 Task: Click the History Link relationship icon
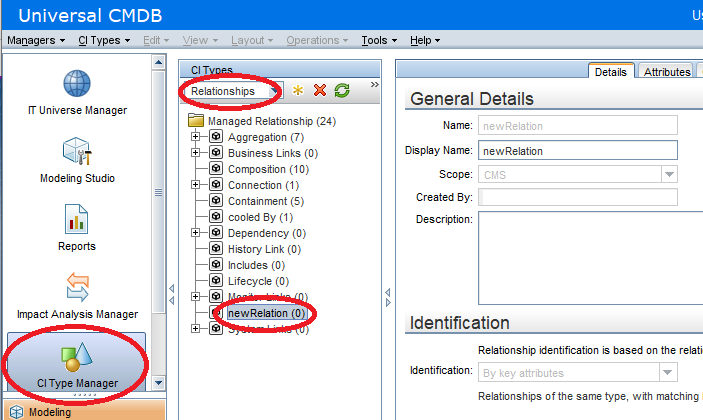click(x=216, y=248)
